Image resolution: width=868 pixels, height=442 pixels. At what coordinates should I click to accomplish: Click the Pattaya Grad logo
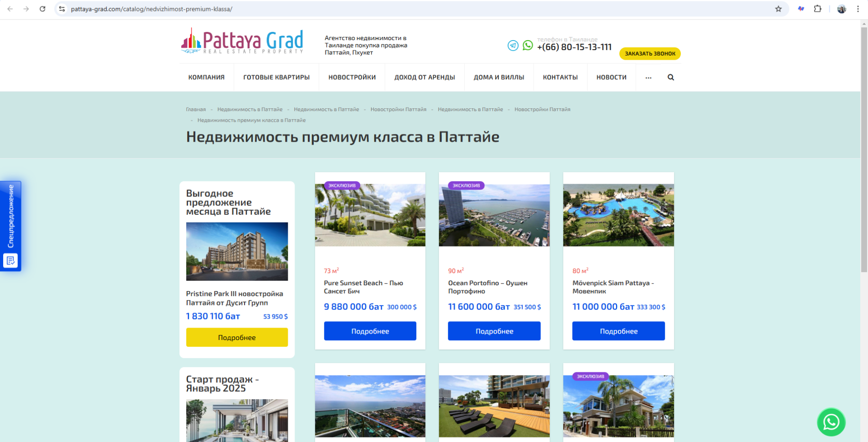click(x=242, y=41)
